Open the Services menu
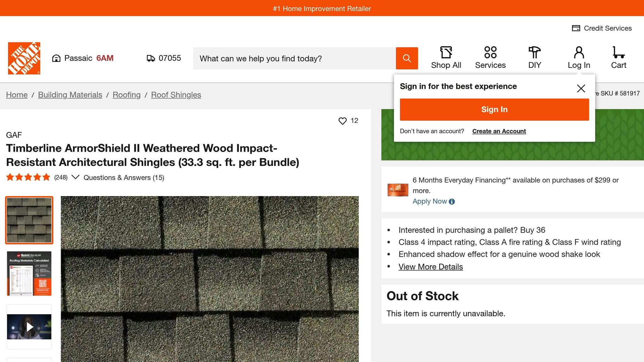 (490, 58)
